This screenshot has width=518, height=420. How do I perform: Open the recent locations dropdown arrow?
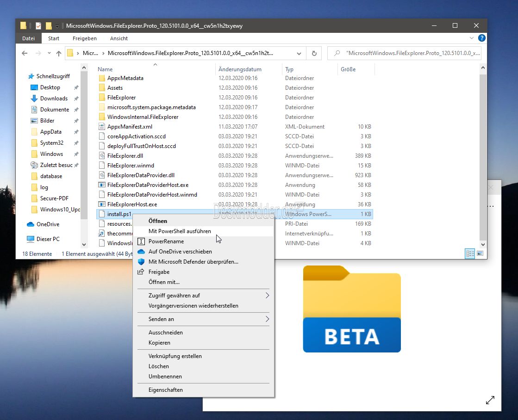click(x=49, y=53)
